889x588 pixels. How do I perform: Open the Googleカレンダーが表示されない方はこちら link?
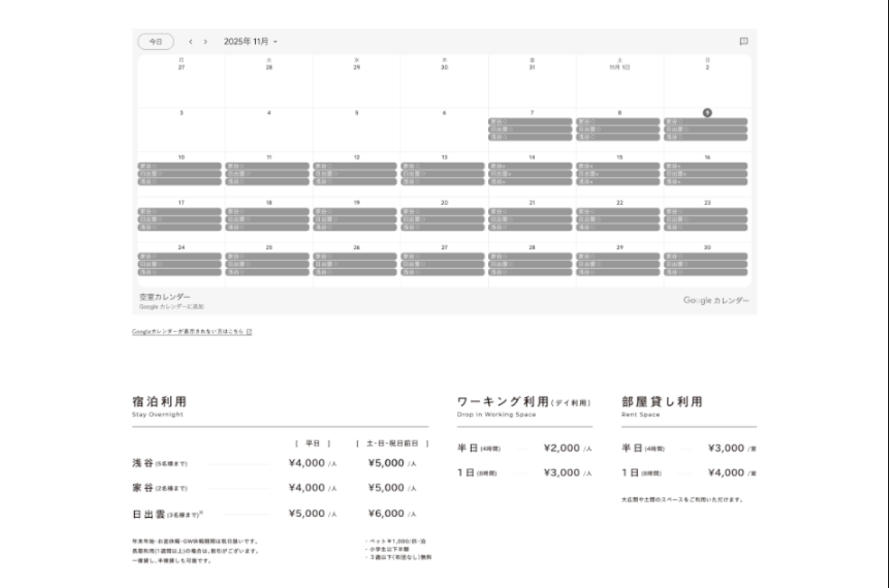click(x=189, y=331)
